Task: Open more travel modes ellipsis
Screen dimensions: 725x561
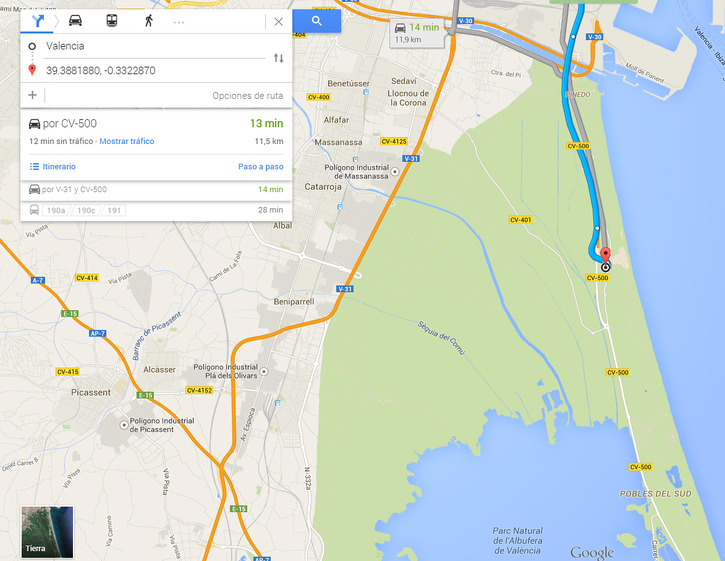Action: (178, 22)
